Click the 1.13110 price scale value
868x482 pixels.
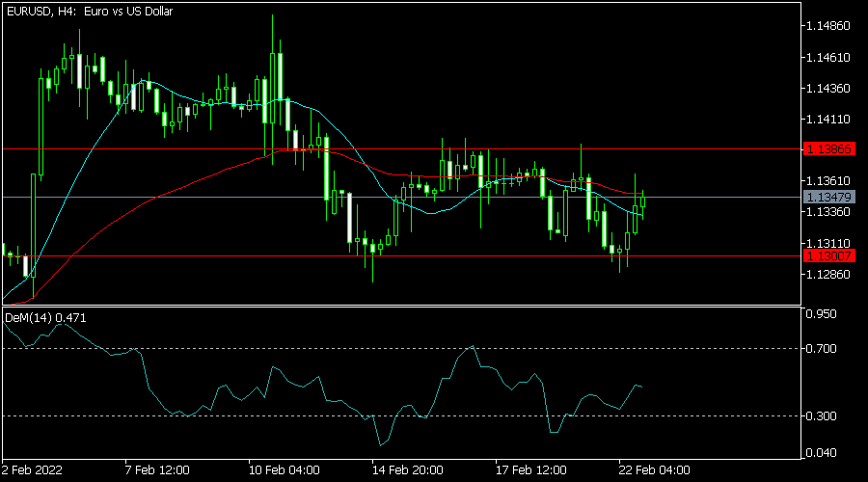point(828,244)
